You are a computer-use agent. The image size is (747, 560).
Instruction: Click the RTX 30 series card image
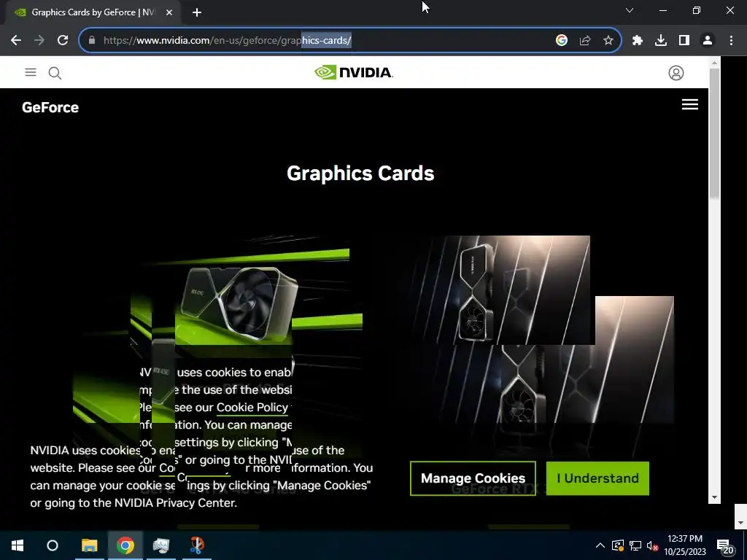coord(498,289)
